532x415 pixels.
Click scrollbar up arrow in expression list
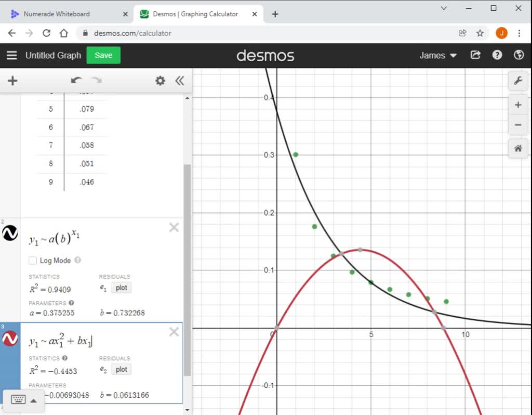click(187, 98)
